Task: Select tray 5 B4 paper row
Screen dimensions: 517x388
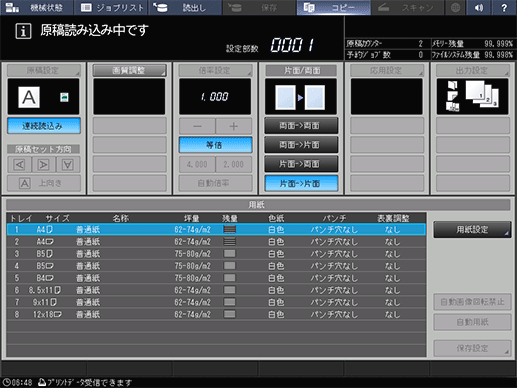Action: tap(216, 278)
